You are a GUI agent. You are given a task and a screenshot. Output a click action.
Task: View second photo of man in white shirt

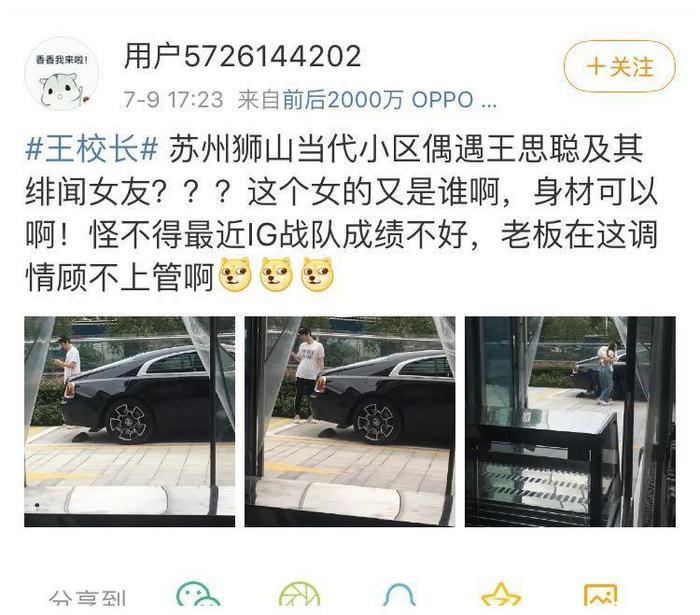tap(350, 422)
